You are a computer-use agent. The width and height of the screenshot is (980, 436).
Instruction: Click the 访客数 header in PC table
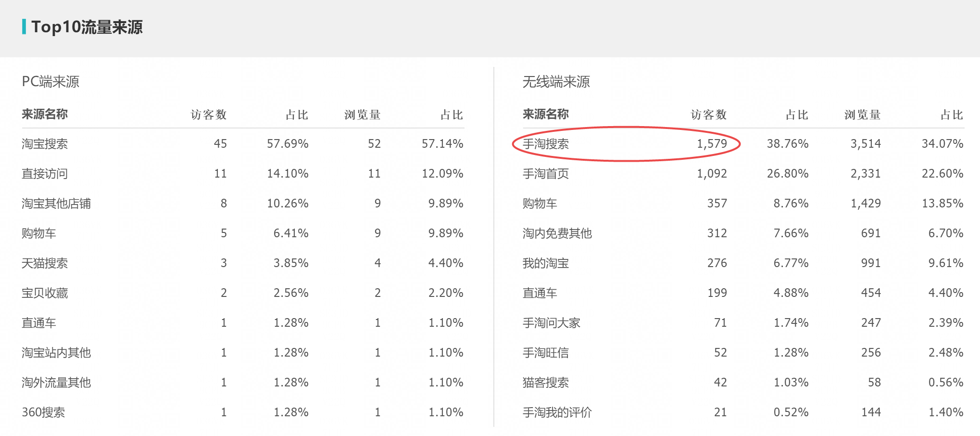[x=209, y=115]
